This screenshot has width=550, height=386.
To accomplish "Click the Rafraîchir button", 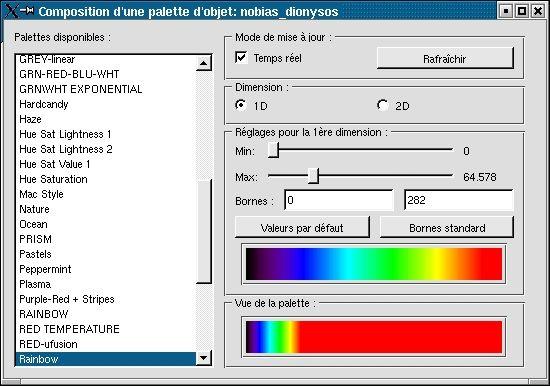I will [x=445, y=59].
